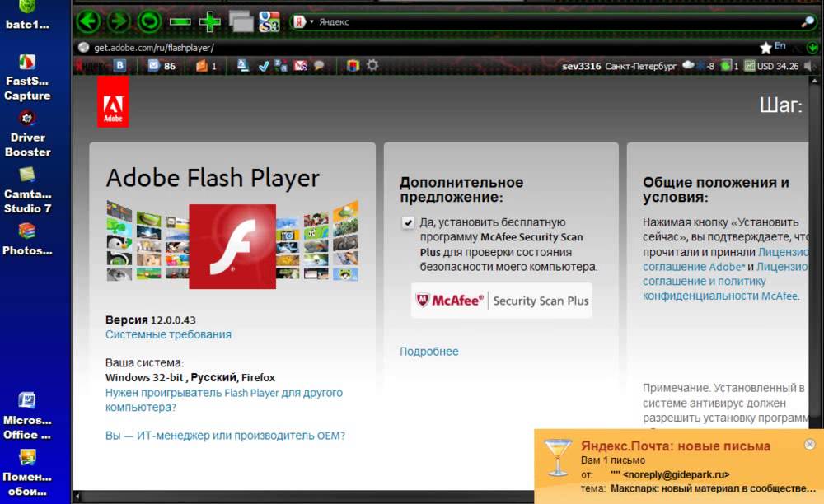The width and height of the screenshot is (824, 504).
Task: Uncheck the McAfee Security Scan Plus offer
Action: point(408,222)
